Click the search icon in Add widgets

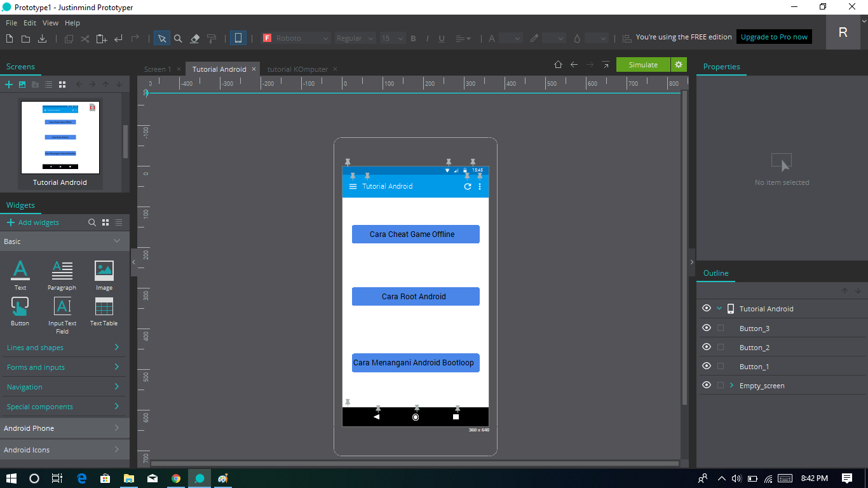92,222
